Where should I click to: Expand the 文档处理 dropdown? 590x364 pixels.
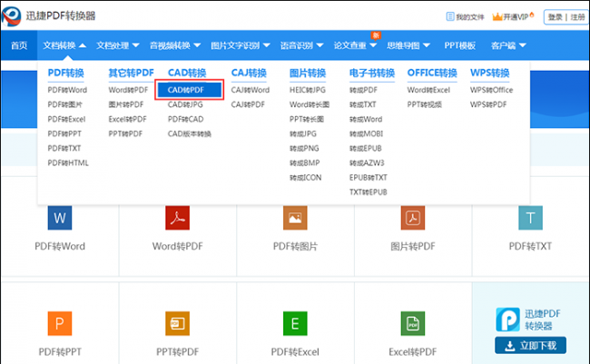pyautogui.click(x=136, y=45)
